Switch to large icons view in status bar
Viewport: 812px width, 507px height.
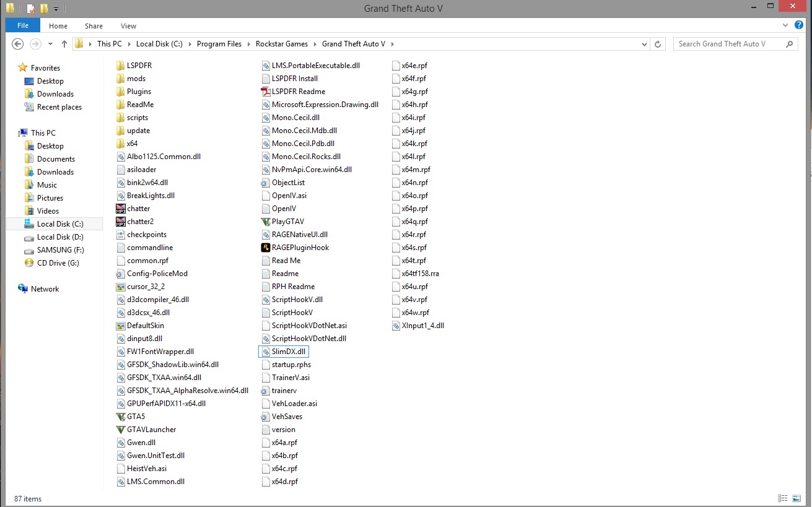pos(797,498)
